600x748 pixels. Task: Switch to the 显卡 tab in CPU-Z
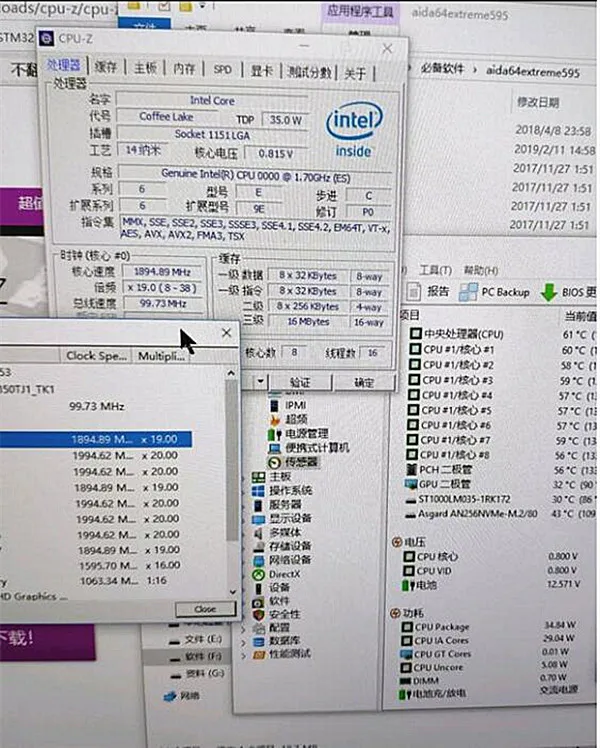(x=262, y=71)
